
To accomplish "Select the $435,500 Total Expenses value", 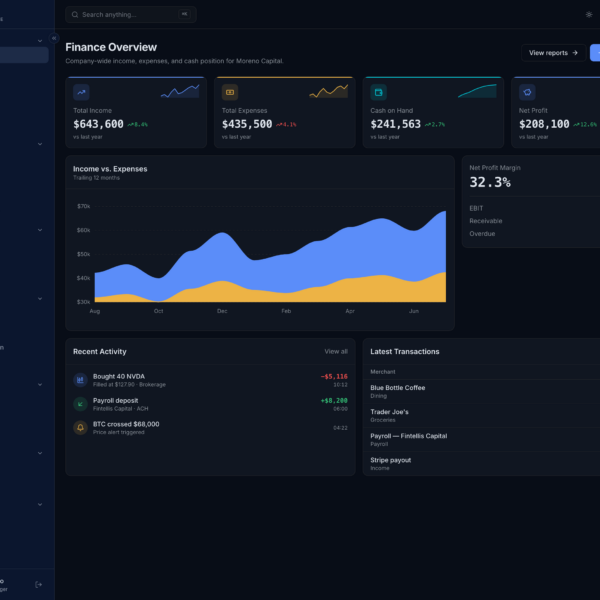I will (247, 124).
